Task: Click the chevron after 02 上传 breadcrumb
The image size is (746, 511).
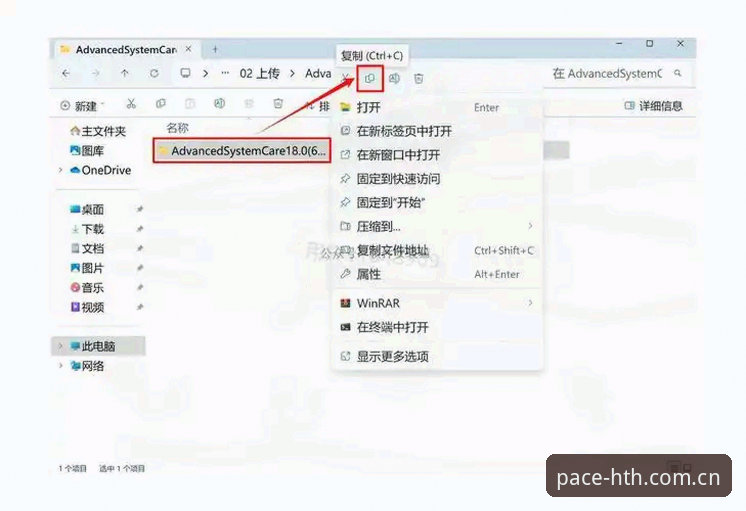Action: tap(292, 73)
